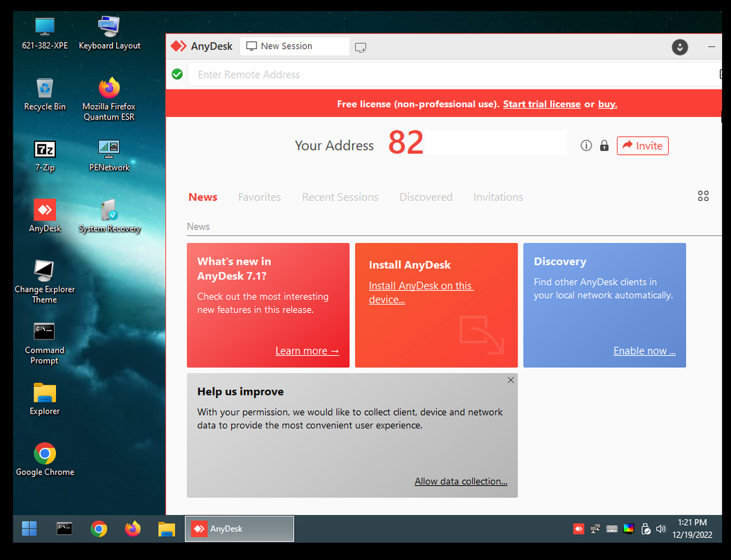Click the green connection status checkmark

pyautogui.click(x=177, y=74)
